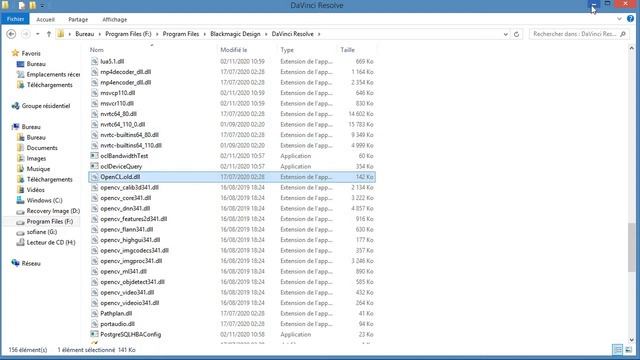Select file name nvrtc-builtins64_110.dll
Image resolution: width=640 pixels, height=360 pixels.
click(x=131, y=146)
